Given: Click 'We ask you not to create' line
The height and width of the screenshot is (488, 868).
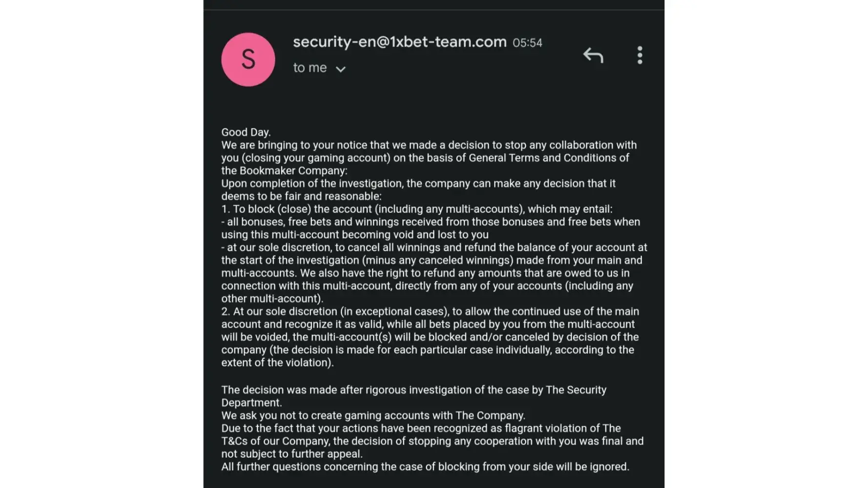Looking at the screenshot, I should (373, 415).
